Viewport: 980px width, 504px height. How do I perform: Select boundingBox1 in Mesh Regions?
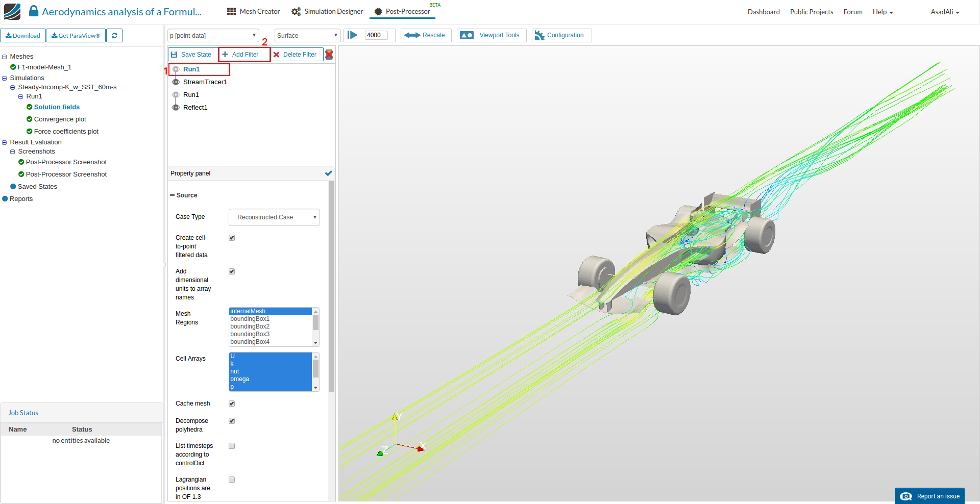271,319
